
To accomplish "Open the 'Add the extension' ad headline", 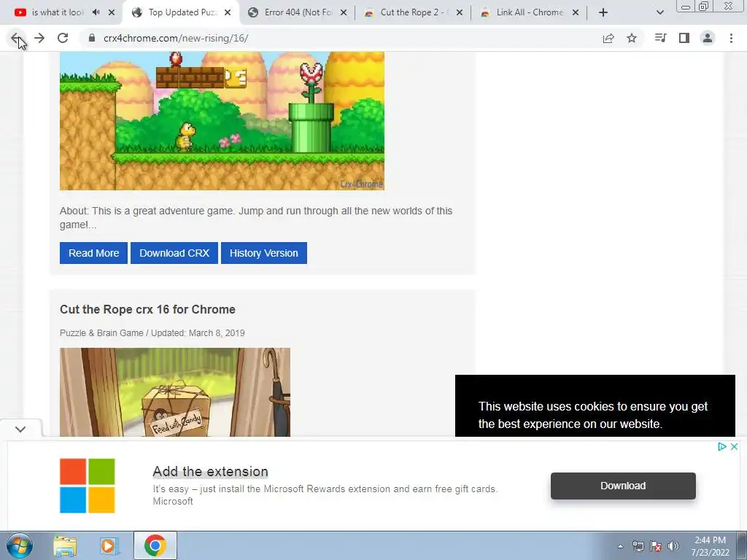I will point(211,472).
